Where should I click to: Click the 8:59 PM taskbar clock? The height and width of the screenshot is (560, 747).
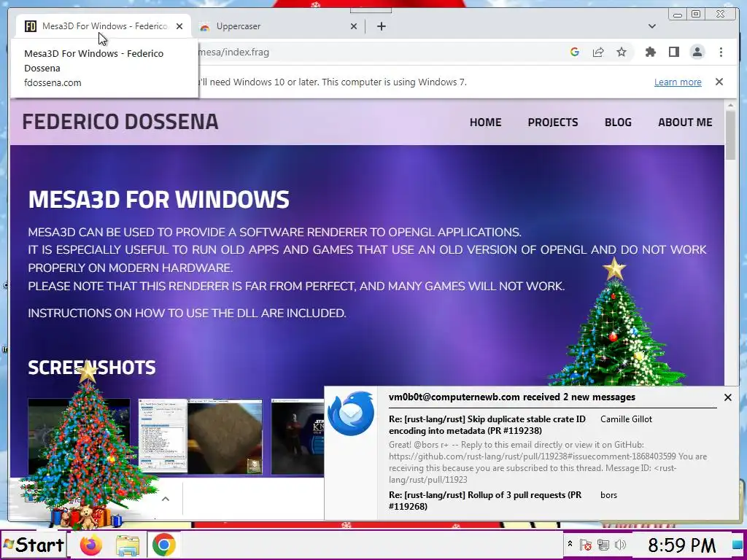pos(681,544)
